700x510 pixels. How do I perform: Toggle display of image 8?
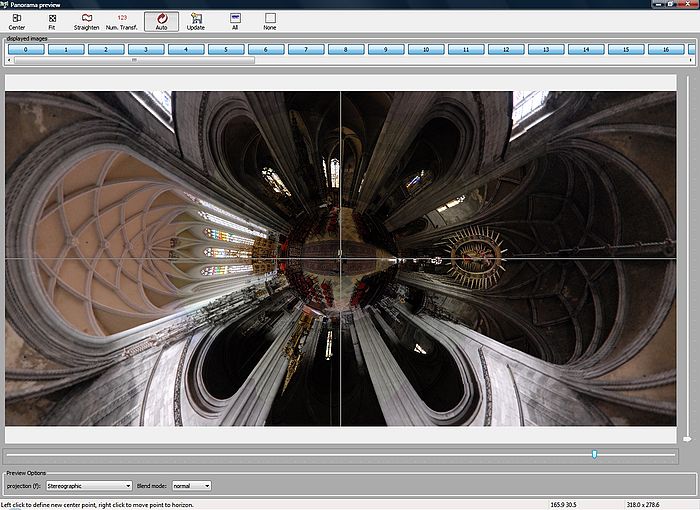click(346, 49)
